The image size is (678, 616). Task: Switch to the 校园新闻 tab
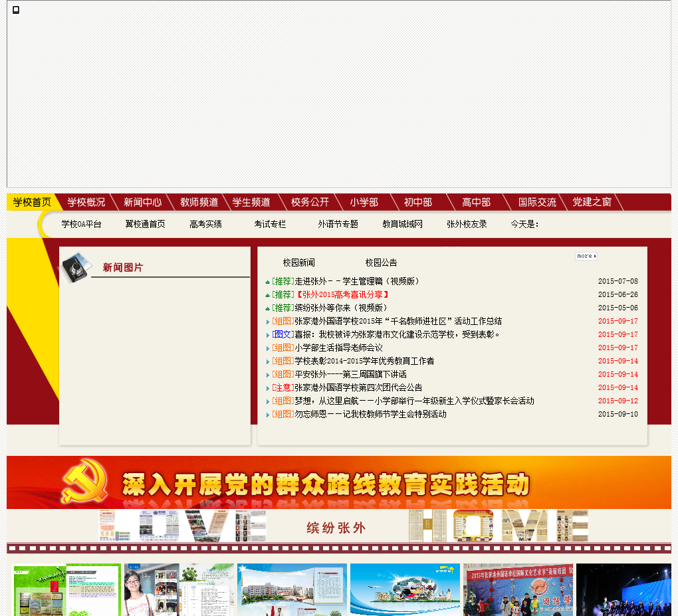click(x=299, y=262)
